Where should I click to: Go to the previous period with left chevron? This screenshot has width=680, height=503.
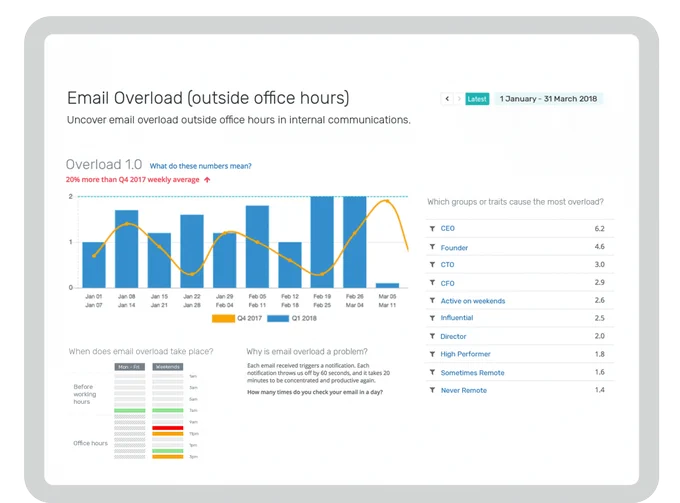[x=447, y=99]
